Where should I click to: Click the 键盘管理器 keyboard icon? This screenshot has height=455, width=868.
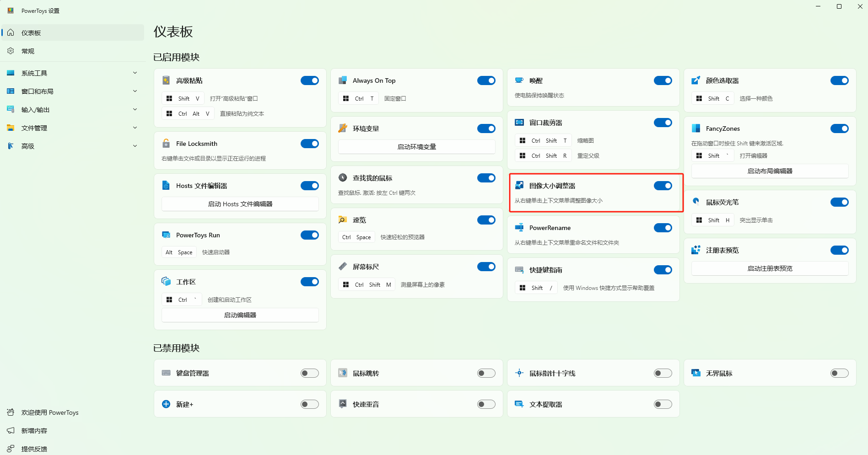point(166,373)
